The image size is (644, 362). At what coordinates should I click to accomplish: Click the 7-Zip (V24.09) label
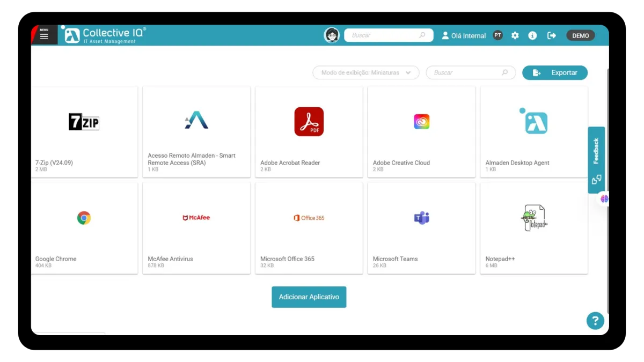click(x=54, y=162)
